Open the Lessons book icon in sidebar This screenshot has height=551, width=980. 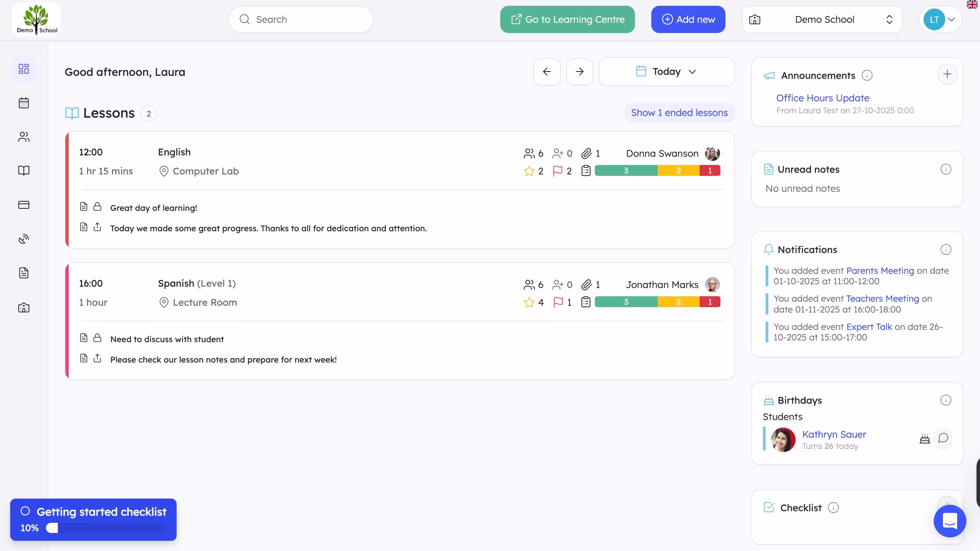click(23, 171)
